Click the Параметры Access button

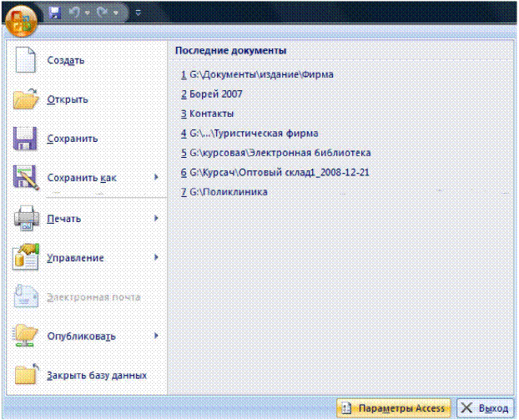pyautogui.click(x=394, y=408)
